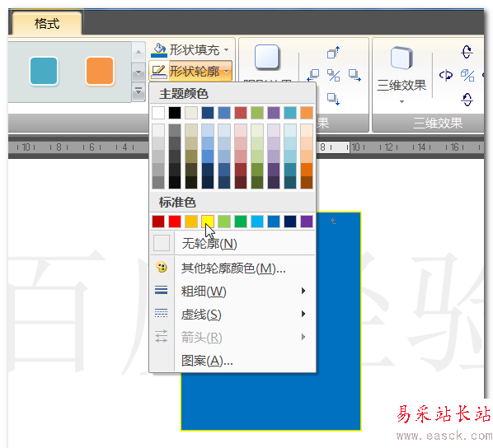
Task: Click the 形状轮廓 pencil icon
Action: click(159, 72)
